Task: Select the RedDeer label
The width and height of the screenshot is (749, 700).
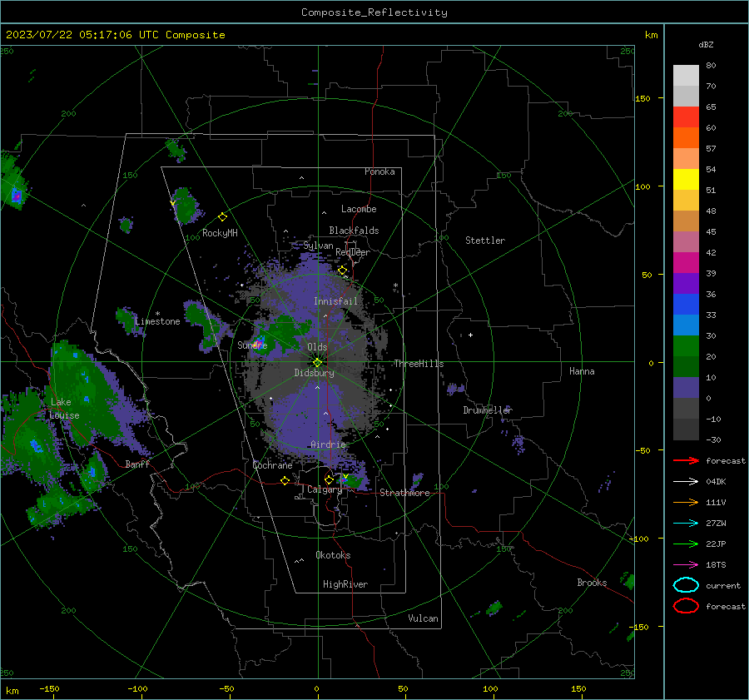Action: (353, 252)
